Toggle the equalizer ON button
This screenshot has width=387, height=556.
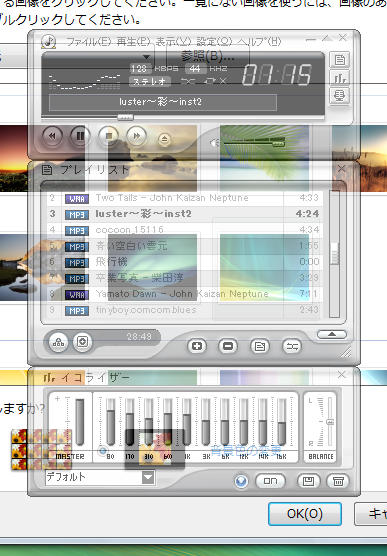[x=270, y=481]
